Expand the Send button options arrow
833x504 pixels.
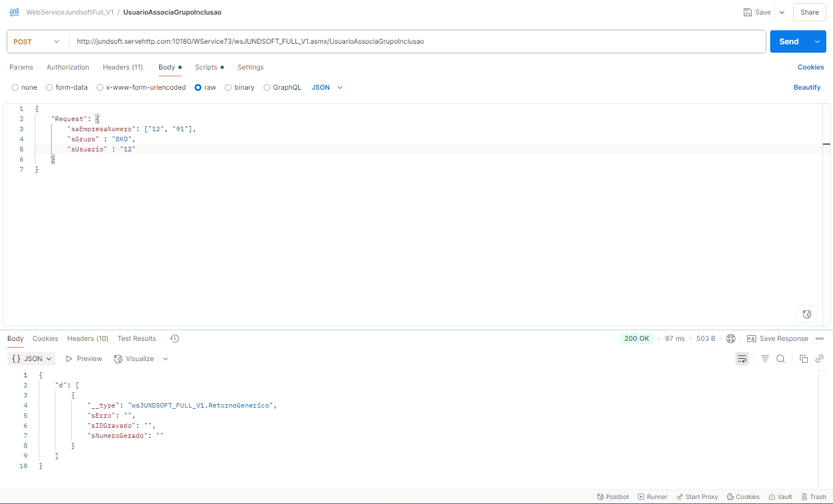click(817, 41)
